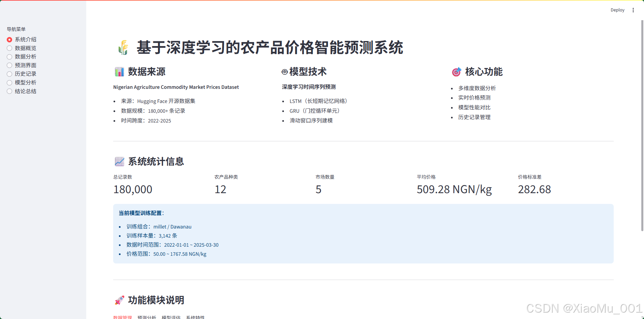This screenshot has width=644, height=319.
Task: Click the 滑动窗口序列建模 bullet
Action: point(311,120)
